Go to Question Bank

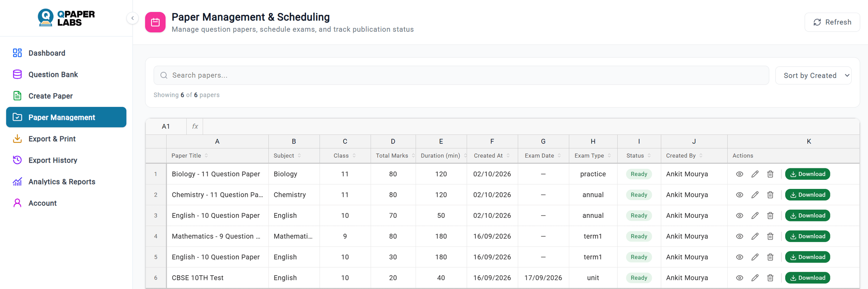tap(66, 74)
